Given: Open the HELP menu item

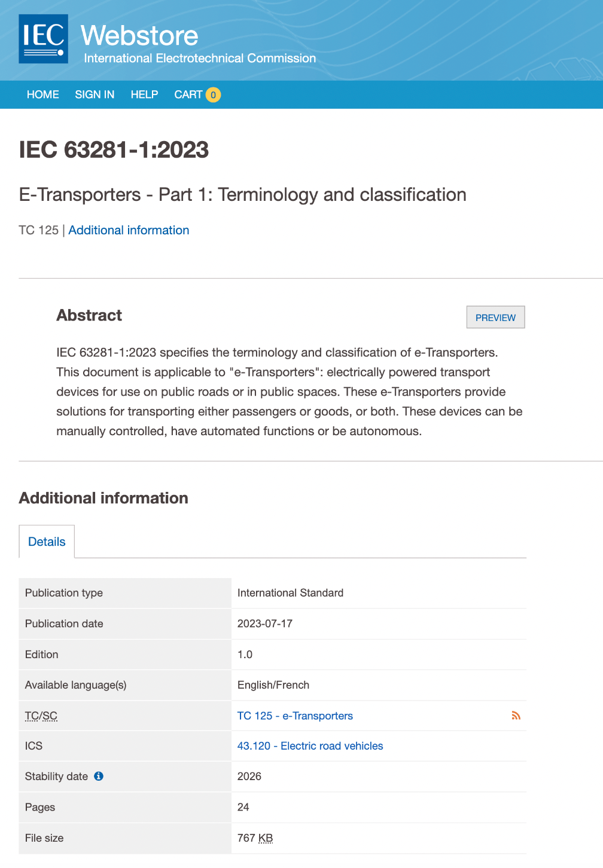Looking at the screenshot, I should [144, 94].
